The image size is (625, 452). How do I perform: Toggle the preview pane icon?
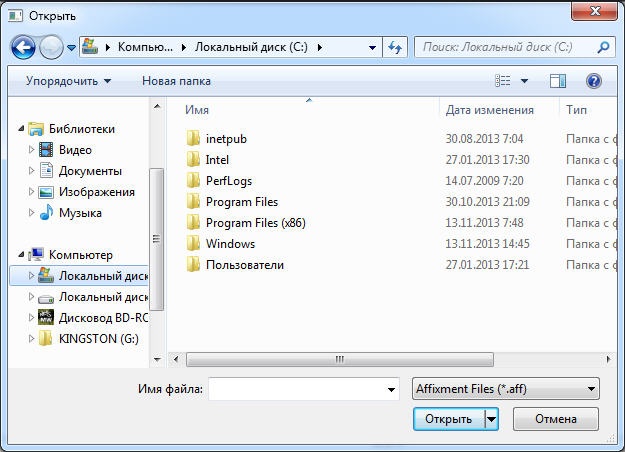point(558,81)
